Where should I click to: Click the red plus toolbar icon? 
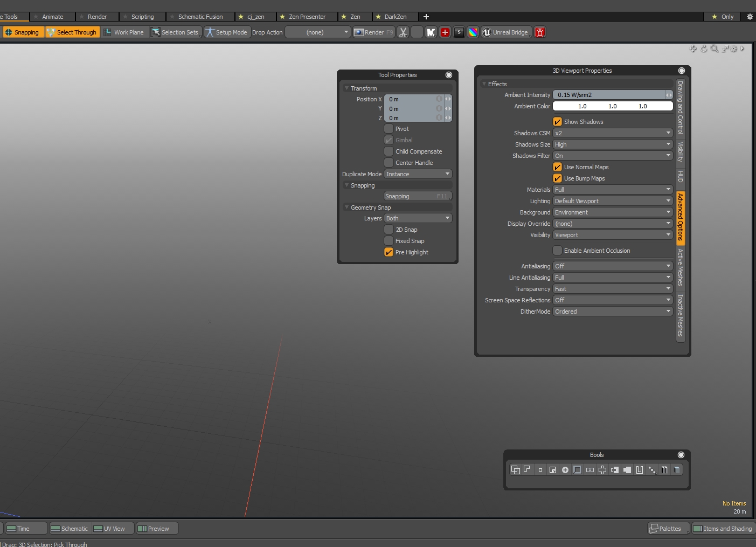[x=445, y=32]
